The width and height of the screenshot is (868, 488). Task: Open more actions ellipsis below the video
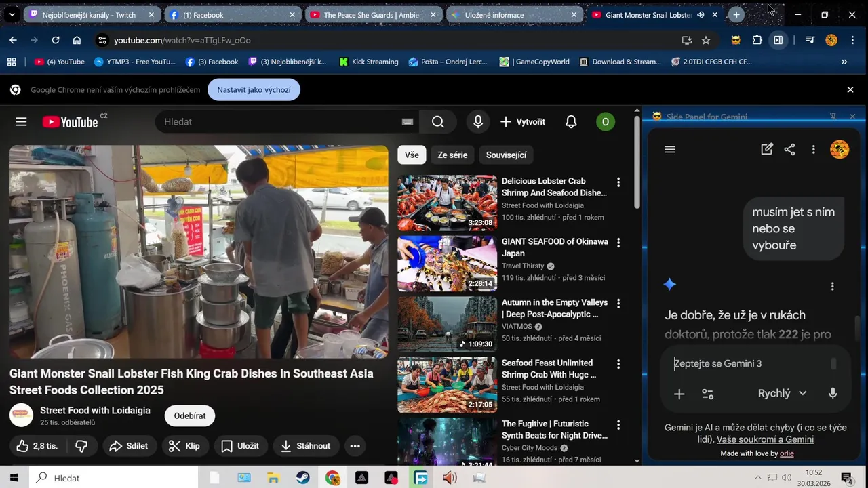coord(355,446)
